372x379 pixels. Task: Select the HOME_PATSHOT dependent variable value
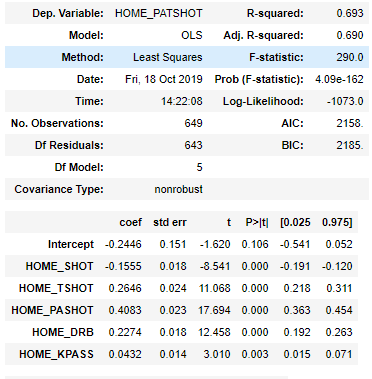point(159,13)
